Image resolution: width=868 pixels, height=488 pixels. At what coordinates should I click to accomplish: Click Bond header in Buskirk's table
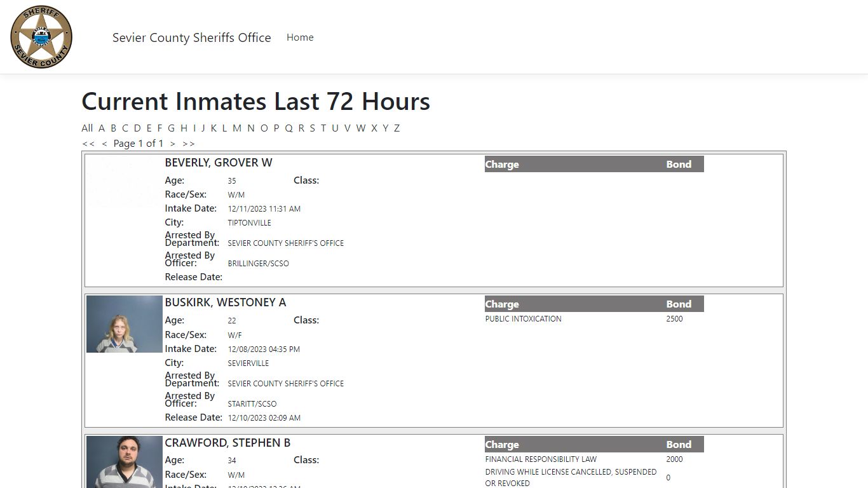tap(679, 304)
